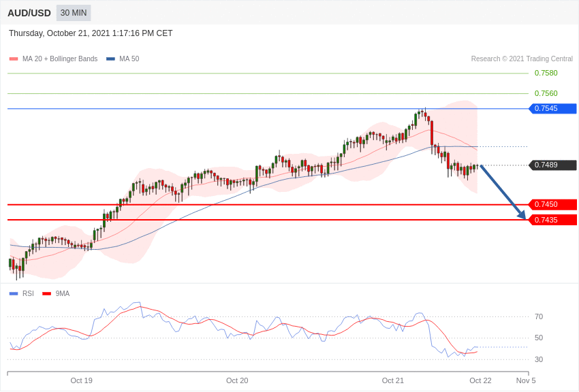579x392 pixels.
Task: Click the blue downward forecast arrow
Action: (503, 192)
